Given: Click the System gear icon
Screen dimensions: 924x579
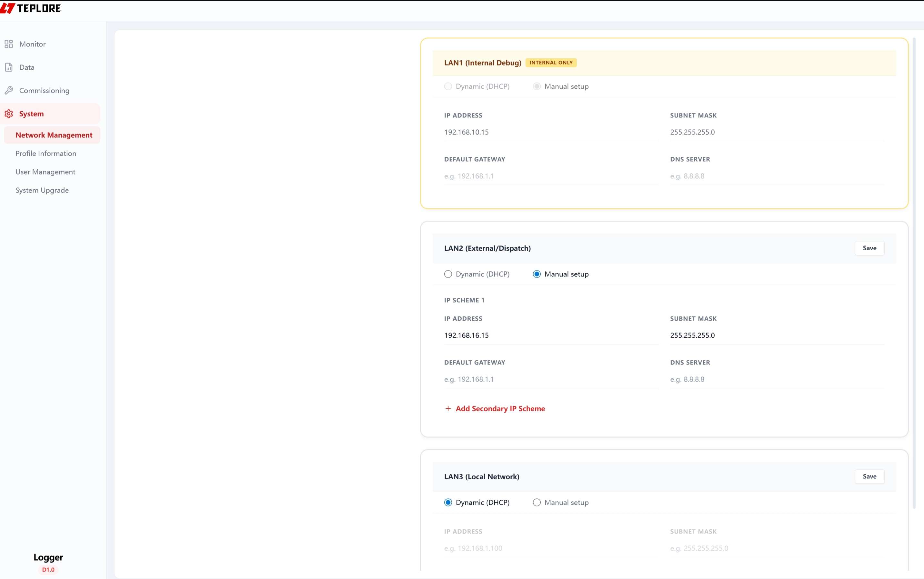Looking at the screenshot, I should (x=9, y=114).
